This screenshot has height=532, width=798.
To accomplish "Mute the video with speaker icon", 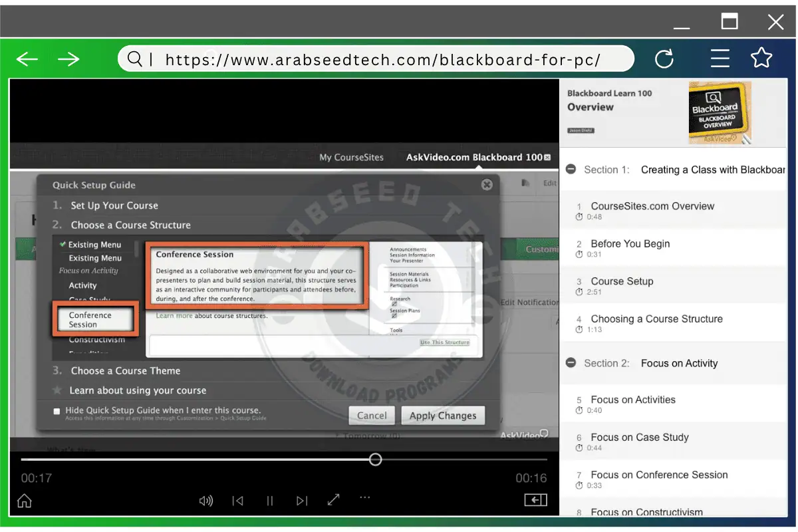I will point(206,501).
